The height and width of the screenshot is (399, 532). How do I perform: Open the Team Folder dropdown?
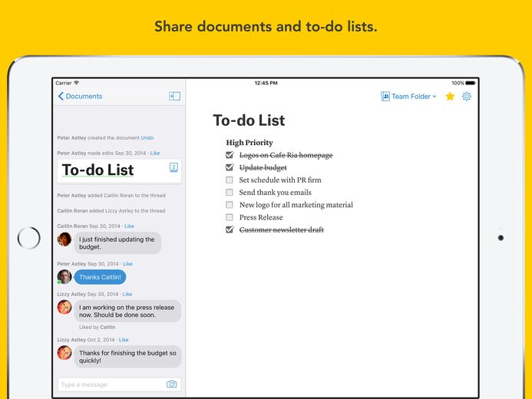coord(408,97)
